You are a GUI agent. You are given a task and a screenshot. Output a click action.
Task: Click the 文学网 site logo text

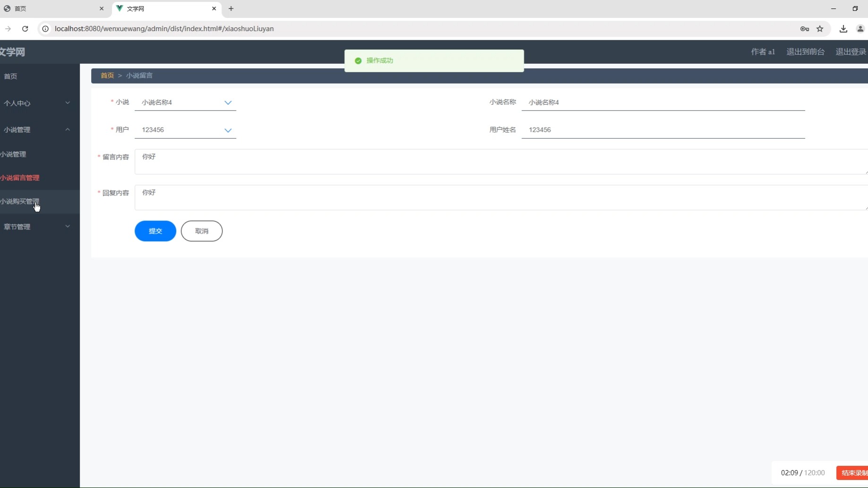pyautogui.click(x=12, y=52)
